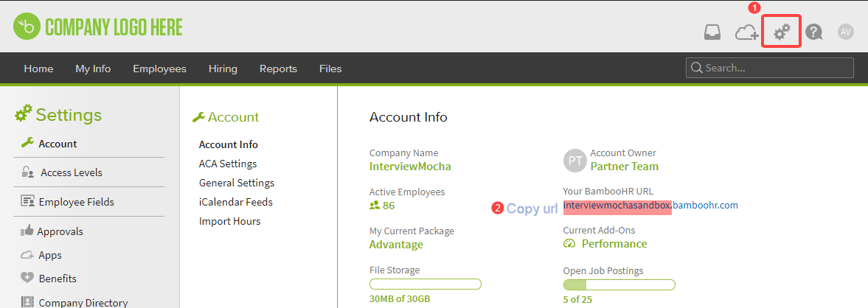
Task: Open the Employees tab
Action: click(x=159, y=69)
